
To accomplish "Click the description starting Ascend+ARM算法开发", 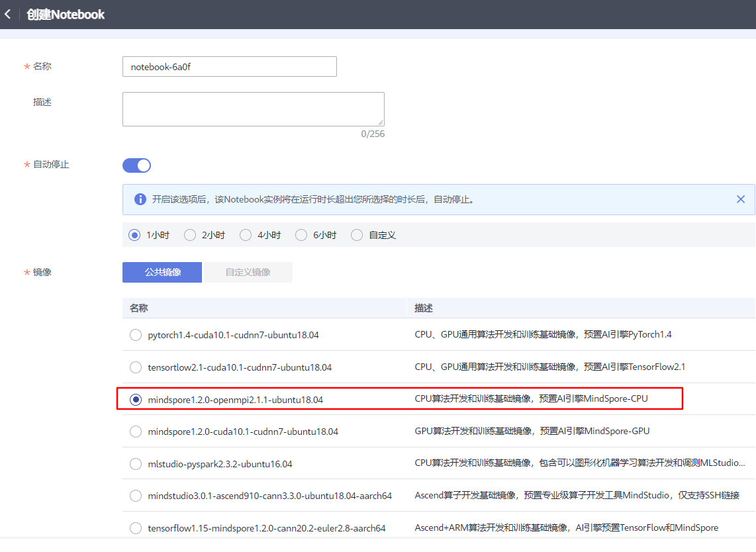I will click(566, 528).
